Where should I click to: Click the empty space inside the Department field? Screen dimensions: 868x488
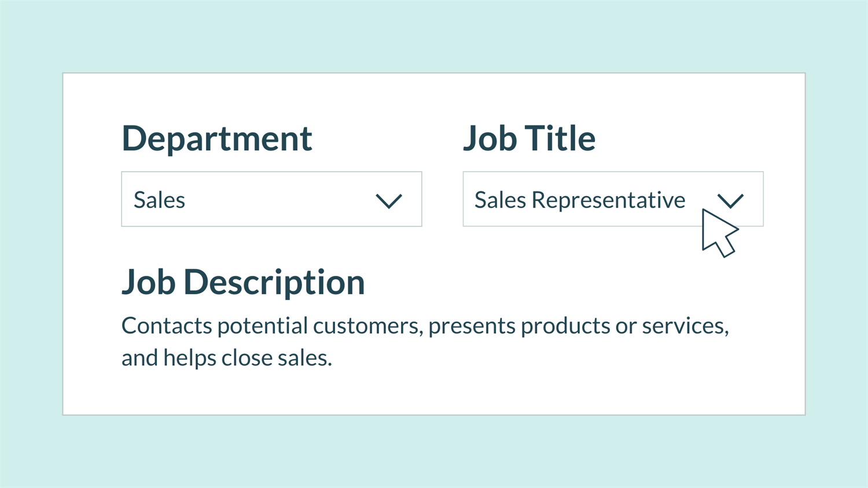point(278,200)
